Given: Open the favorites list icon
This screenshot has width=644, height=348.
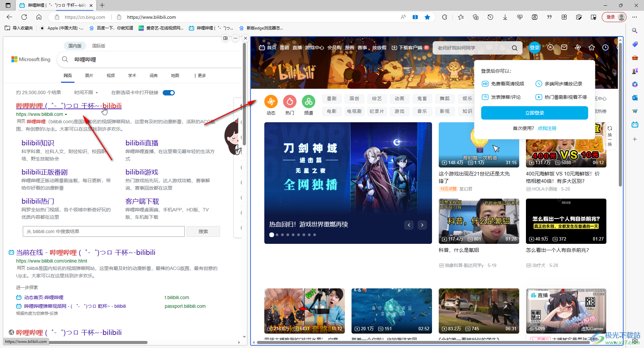Looking at the screenshot, I should (461, 17).
